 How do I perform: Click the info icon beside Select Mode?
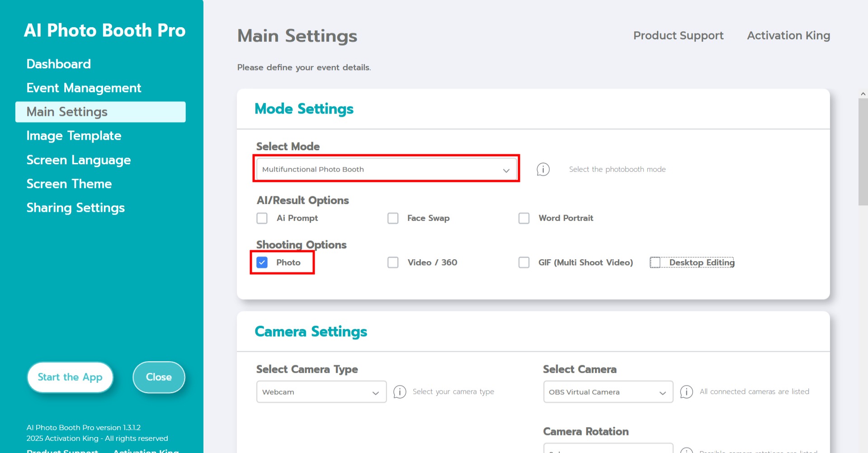click(543, 169)
